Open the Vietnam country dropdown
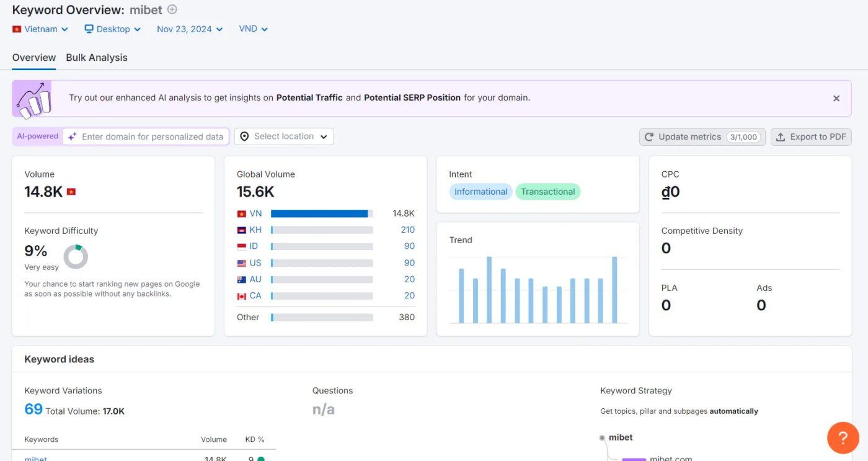The height and width of the screenshot is (461, 868). pyautogui.click(x=40, y=29)
